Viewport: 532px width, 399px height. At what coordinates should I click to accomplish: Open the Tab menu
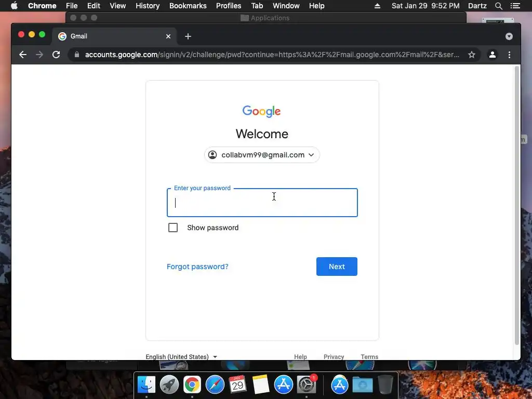point(257,6)
